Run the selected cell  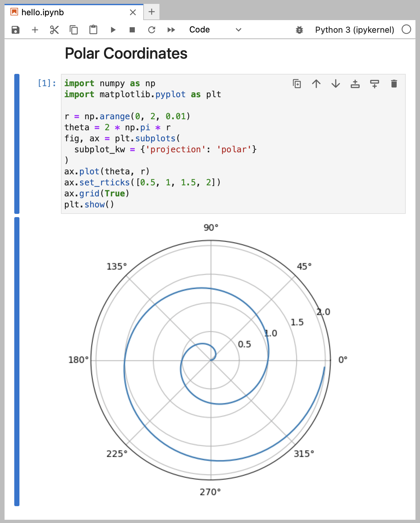113,30
